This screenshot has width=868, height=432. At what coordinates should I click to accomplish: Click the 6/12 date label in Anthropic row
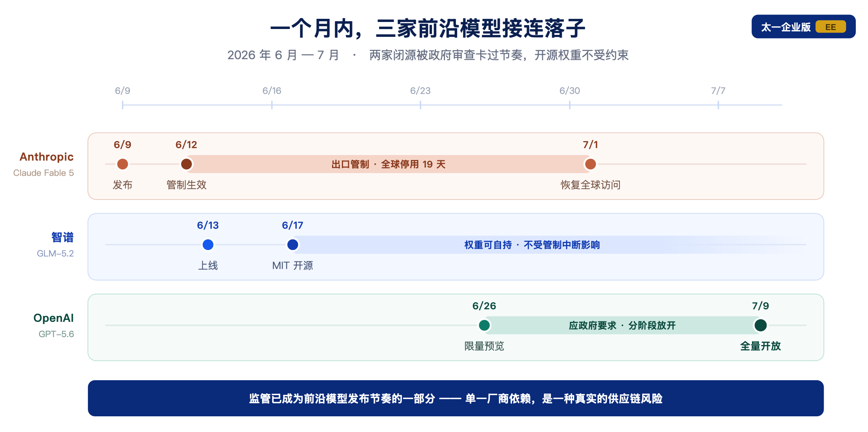186,145
